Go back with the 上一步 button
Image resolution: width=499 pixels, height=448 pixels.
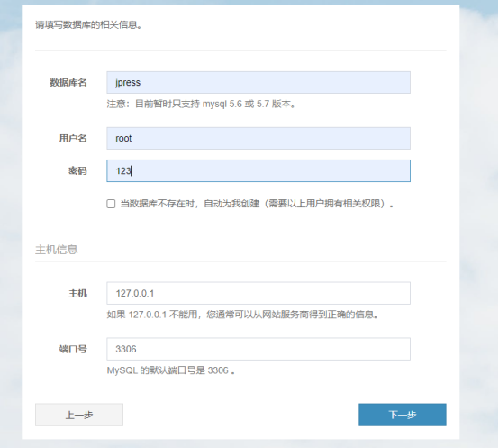click(79, 415)
